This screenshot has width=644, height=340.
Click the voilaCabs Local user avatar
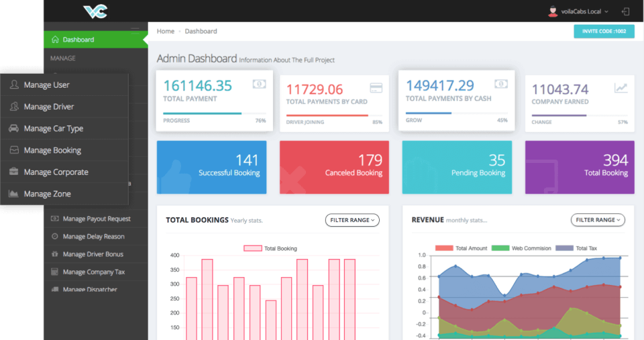[553, 11]
